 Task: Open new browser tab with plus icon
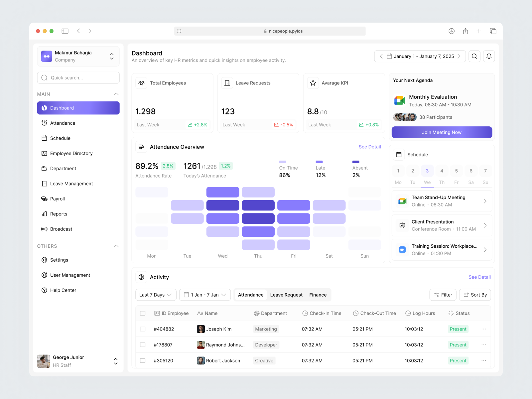479,31
